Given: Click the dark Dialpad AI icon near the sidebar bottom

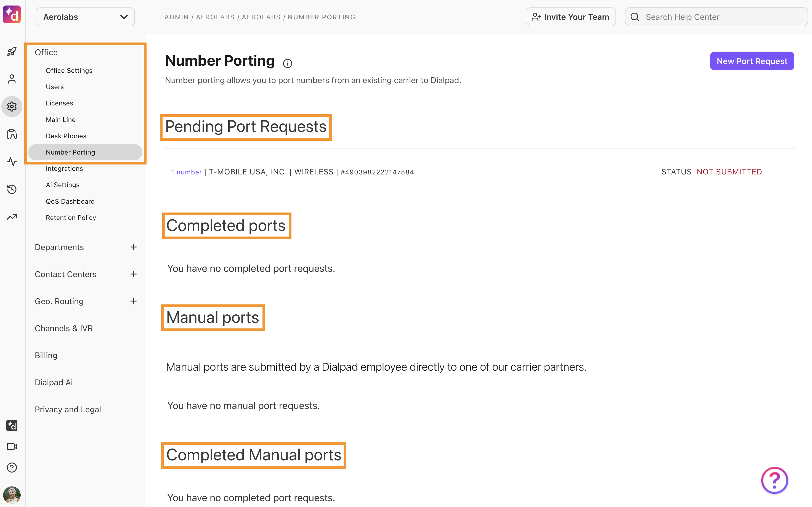Looking at the screenshot, I should 12,426.
